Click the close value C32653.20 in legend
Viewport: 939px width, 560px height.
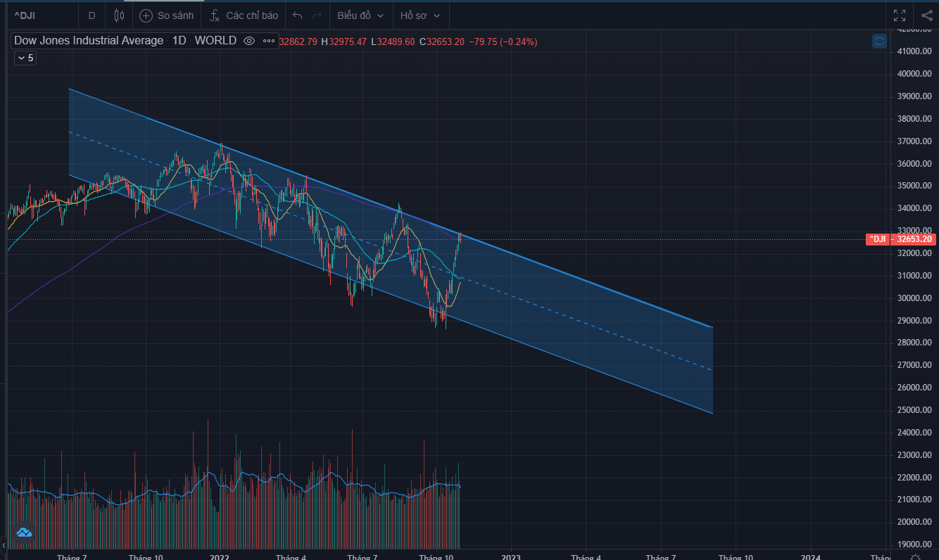(442, 42)
